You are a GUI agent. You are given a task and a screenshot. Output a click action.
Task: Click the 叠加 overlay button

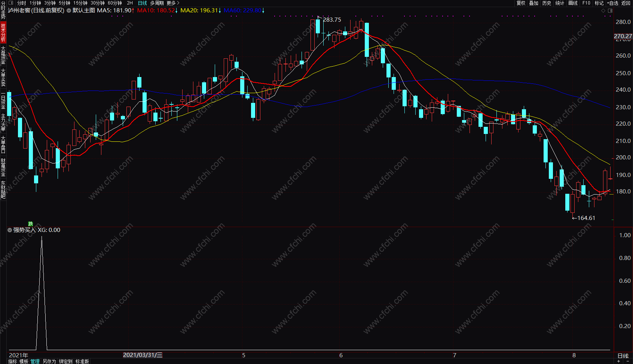(x=534, y=3)
